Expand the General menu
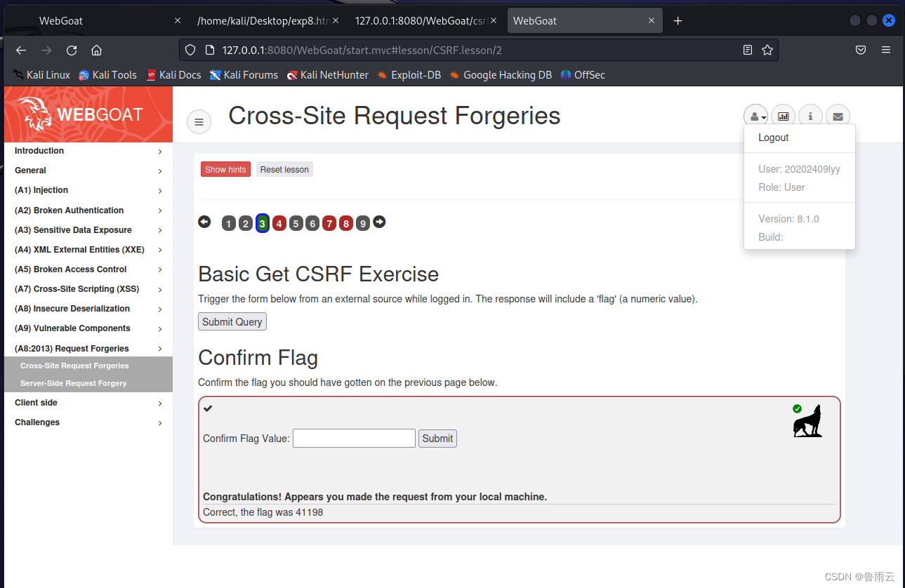 click(x=88, y=171)
